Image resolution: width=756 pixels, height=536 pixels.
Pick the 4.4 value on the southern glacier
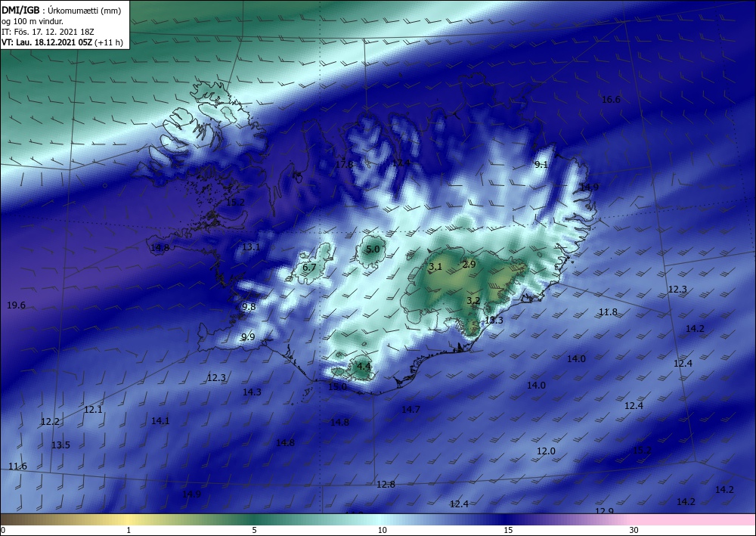click(x=364, y=367)
